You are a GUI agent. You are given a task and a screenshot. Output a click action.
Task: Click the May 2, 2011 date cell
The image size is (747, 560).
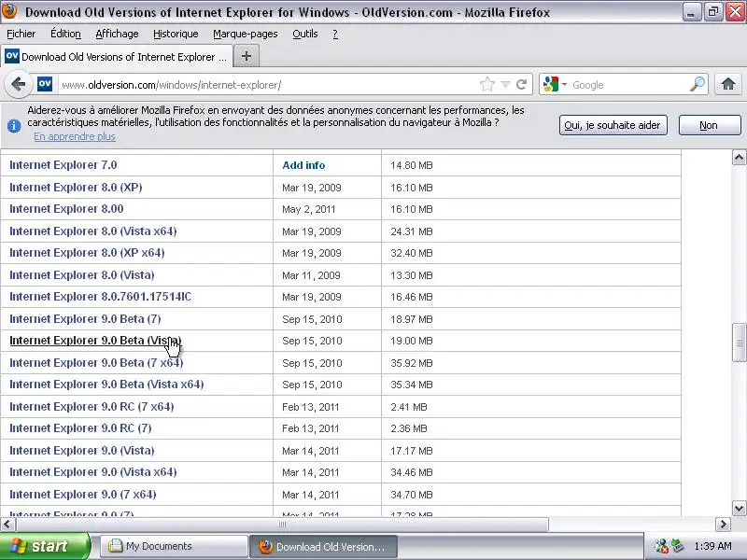tap(309, 209)
